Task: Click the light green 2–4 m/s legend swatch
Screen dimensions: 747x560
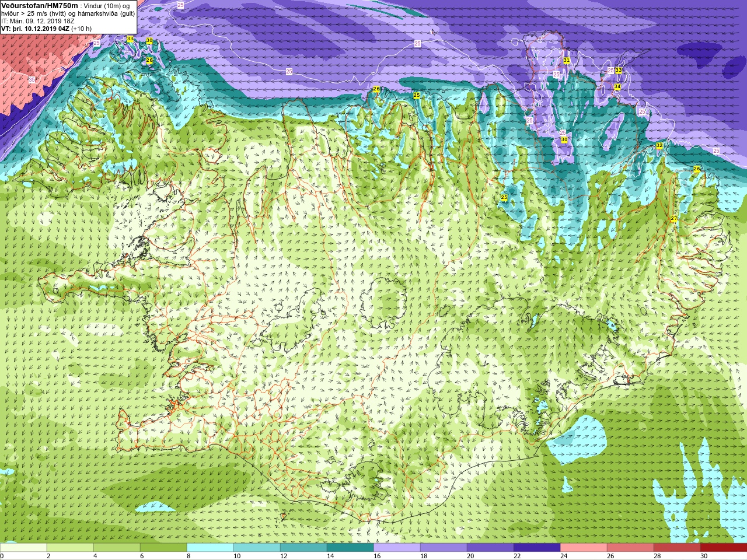Action: click(x=70, y=548)
